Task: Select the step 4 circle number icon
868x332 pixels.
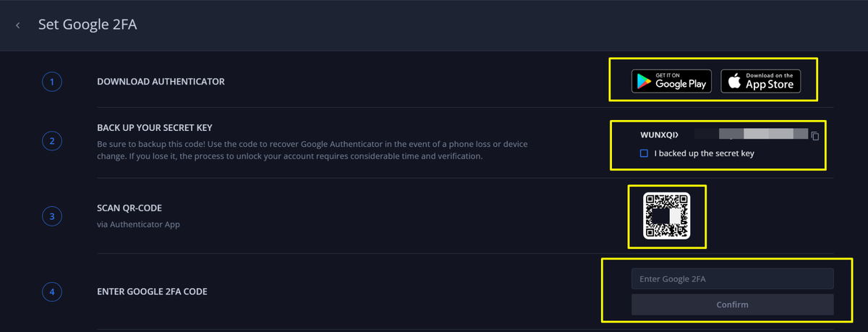Action: (51, 292)
